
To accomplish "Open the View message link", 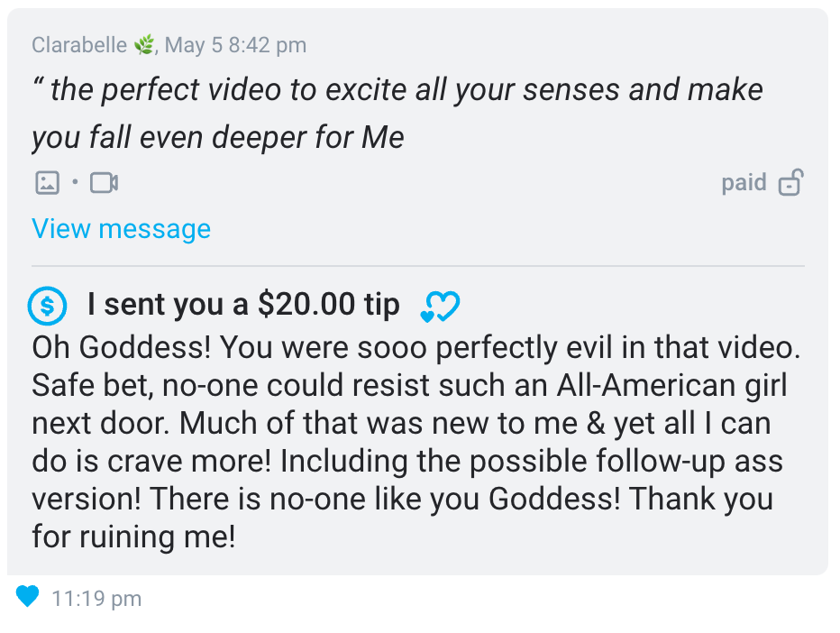I will tap(121, 229).
